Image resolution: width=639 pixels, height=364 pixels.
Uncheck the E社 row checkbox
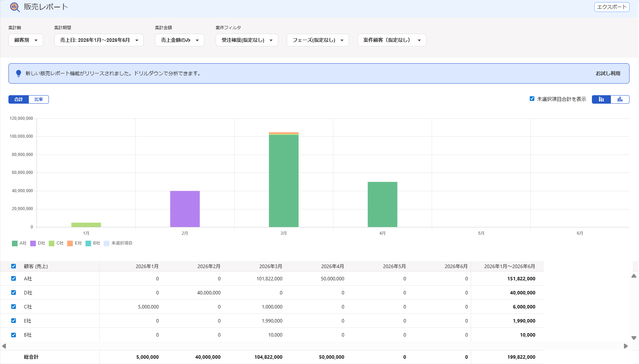13,320
